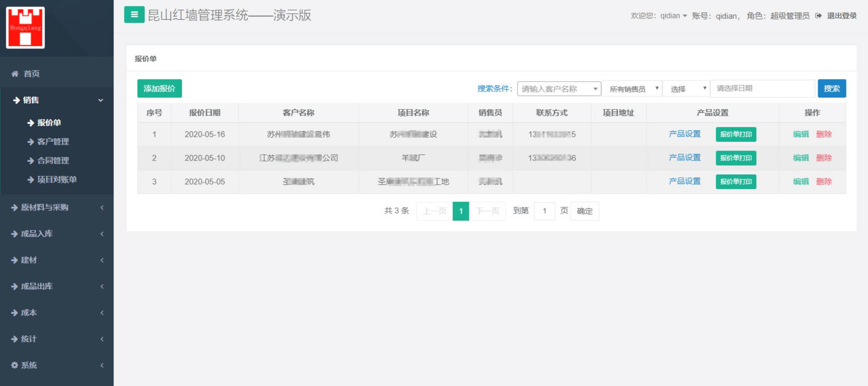Delete the 2020-05-05 quotation
The height and width of the screenshot is (386, 868).
coord(824,182)
